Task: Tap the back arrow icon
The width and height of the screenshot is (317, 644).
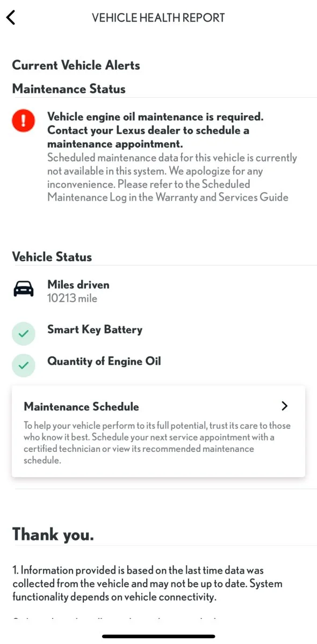Action: tap(11, 18)
